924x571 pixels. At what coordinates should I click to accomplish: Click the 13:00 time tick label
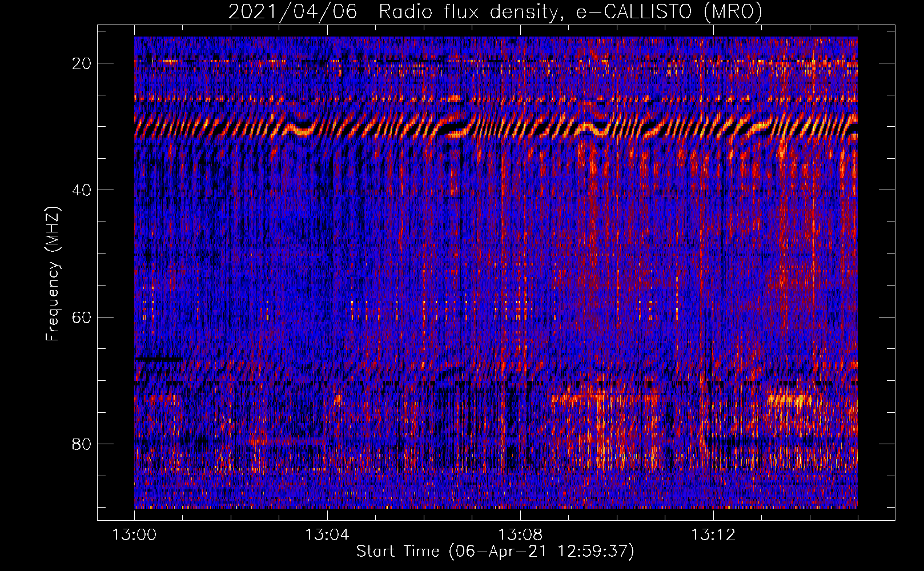coord(134,535)
